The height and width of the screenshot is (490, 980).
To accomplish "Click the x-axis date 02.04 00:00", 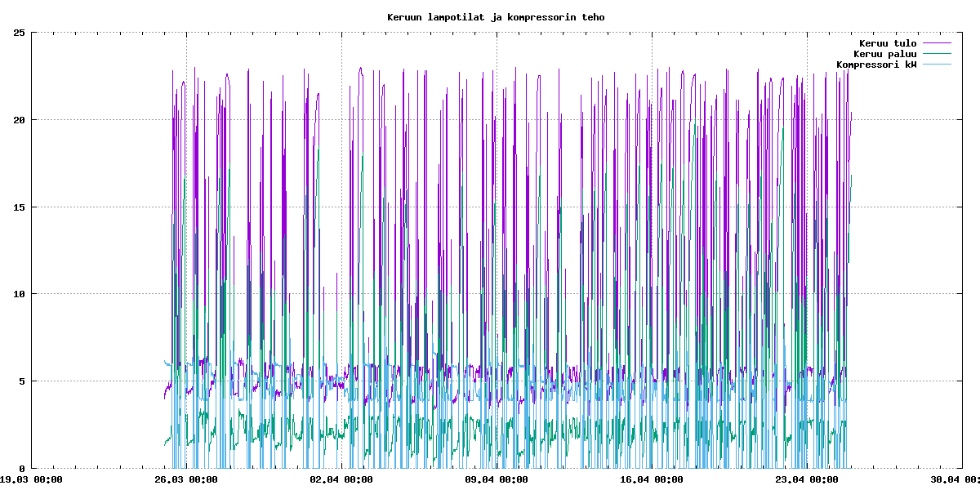I will [x=341, y=480].
